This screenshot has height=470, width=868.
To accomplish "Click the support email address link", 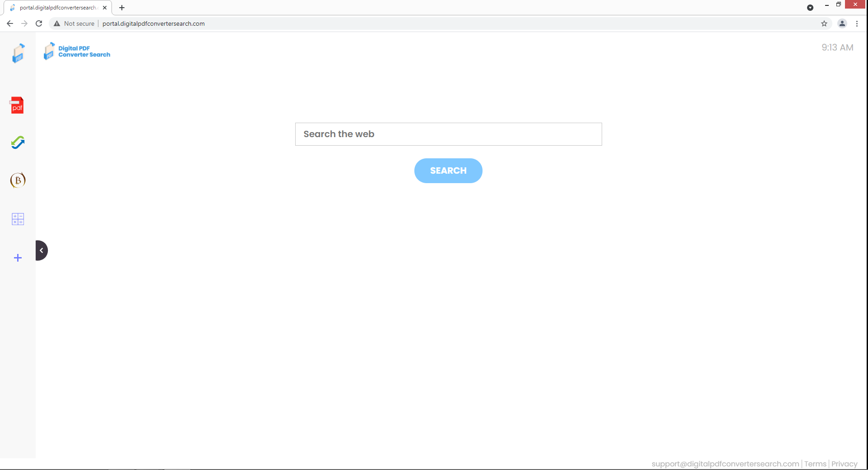I will [x=725, y=464].
